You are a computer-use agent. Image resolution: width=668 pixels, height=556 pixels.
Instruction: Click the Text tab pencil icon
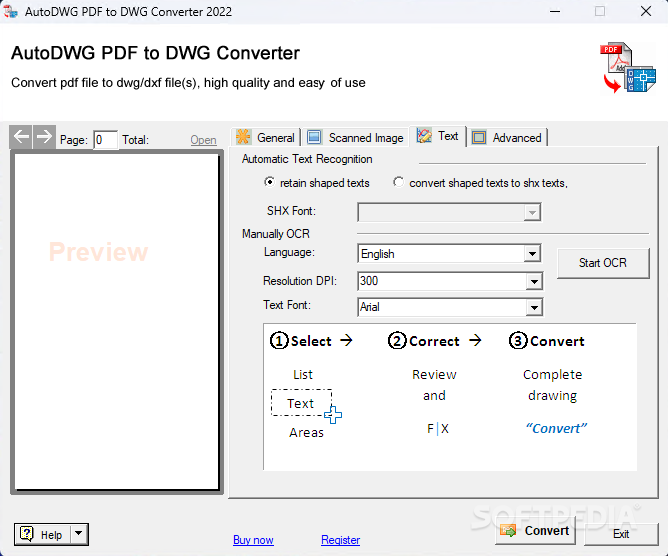click(x=424, y=136)
